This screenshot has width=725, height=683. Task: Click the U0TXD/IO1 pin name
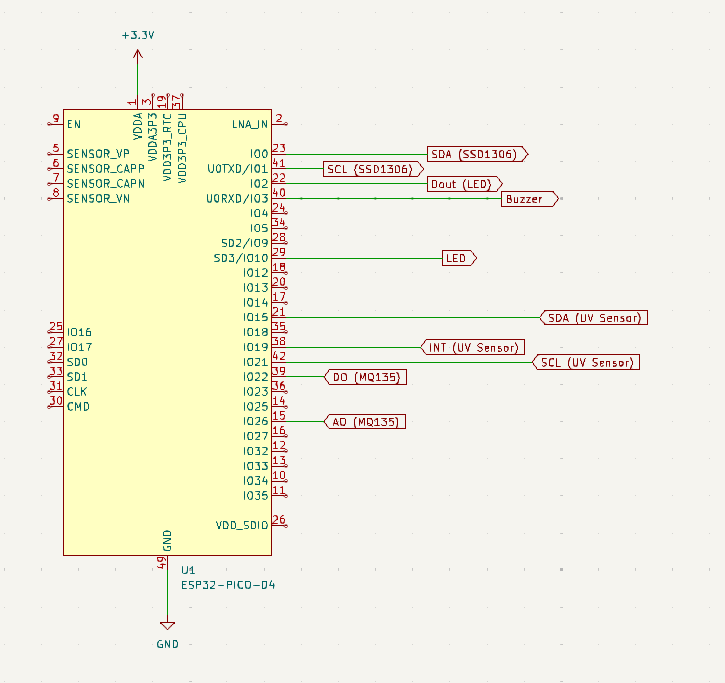click(x=238, y=169)
